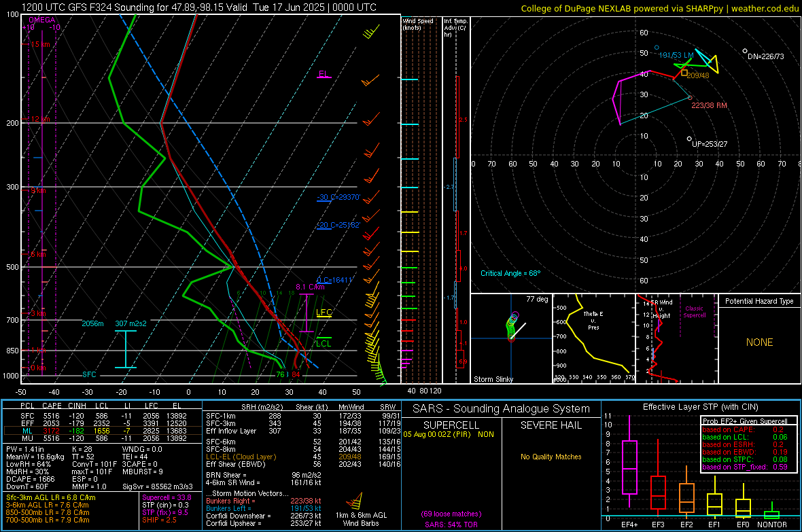Click the Bunkers Right storm motion row
Viewport: 802px width, 532px height.
pyautogui.click(x=264, y=501)
